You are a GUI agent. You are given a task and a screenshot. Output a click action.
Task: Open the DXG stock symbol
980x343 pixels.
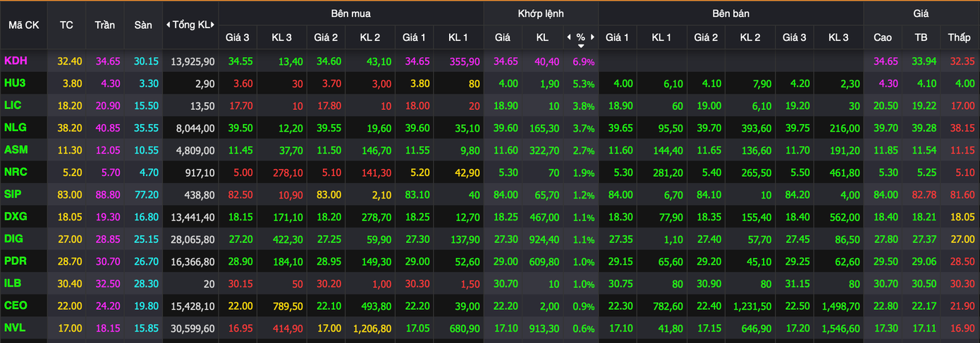coord(16,217)
